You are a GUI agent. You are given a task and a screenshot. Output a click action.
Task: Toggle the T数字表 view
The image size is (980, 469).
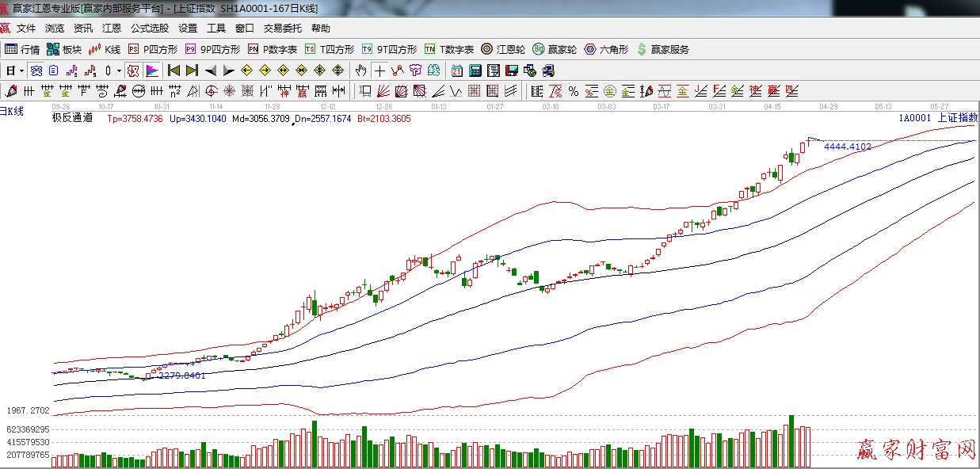449,49
